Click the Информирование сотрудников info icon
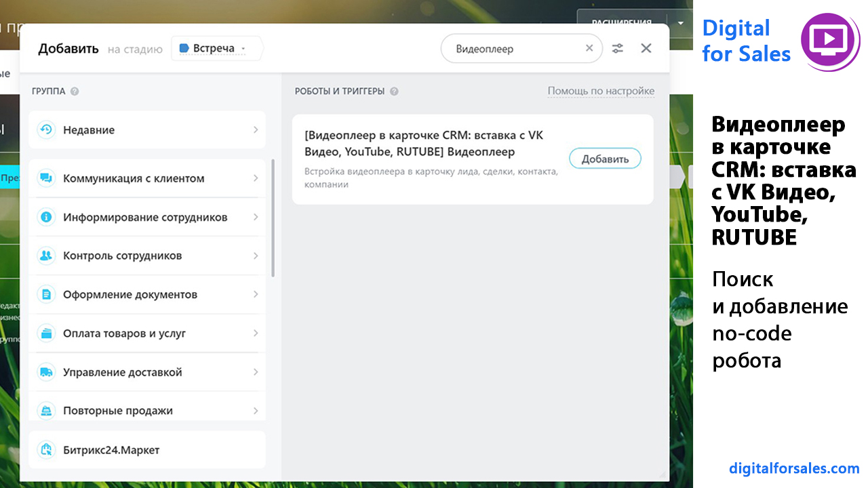868x488 pixels. click(x=46, y=217)
